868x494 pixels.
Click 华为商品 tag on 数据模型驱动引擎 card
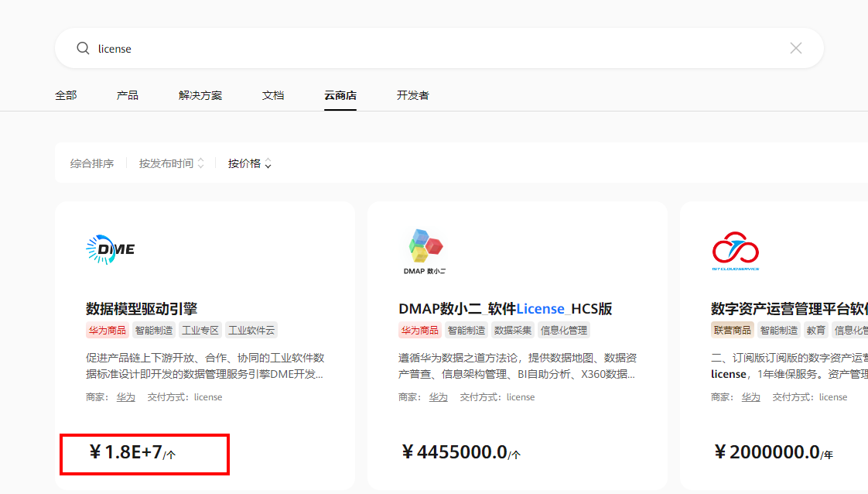108,330
